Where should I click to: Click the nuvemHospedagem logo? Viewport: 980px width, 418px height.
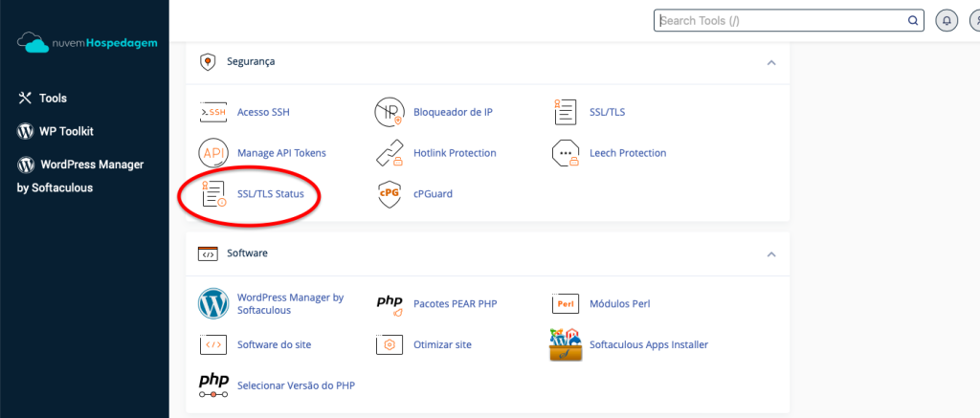pos(87,44)
